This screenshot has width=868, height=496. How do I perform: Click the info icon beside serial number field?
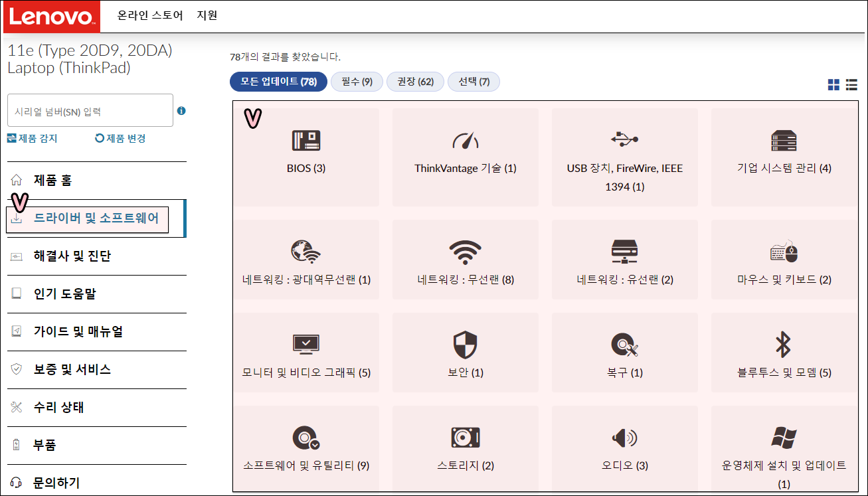[181, 110]
